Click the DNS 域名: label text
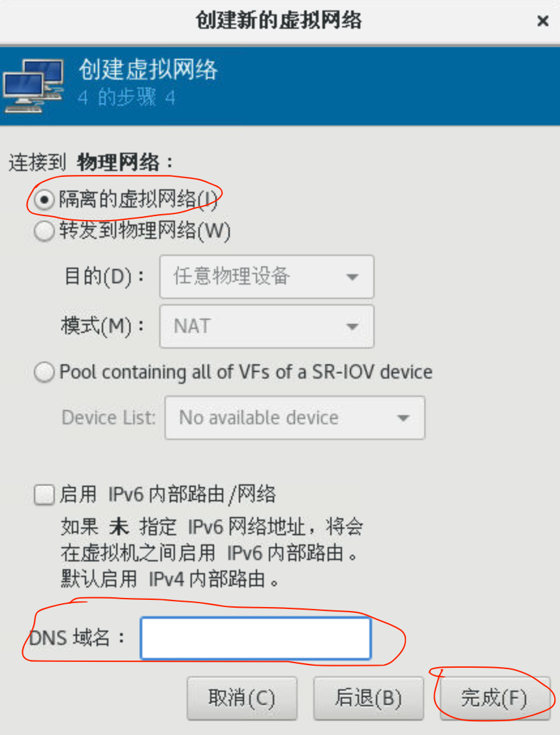This screenshot has width=560, height=735. tap(77, 638)
